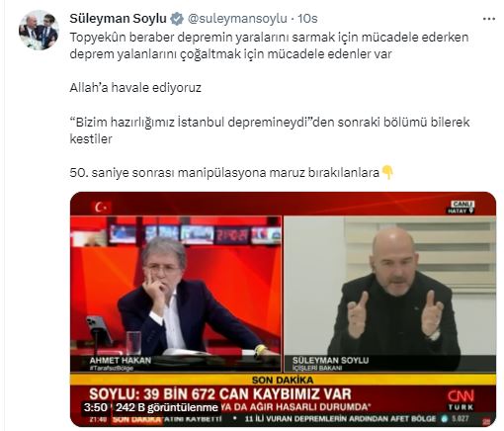The image size is (504, 431).
Task: Click the AHMET HAKAN name caption
Action: pyautogui.click(x=120, y=361)
